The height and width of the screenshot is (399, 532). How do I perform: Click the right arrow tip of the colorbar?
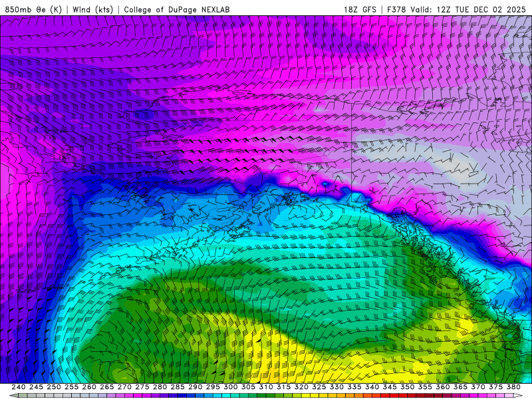pos(519,396)
